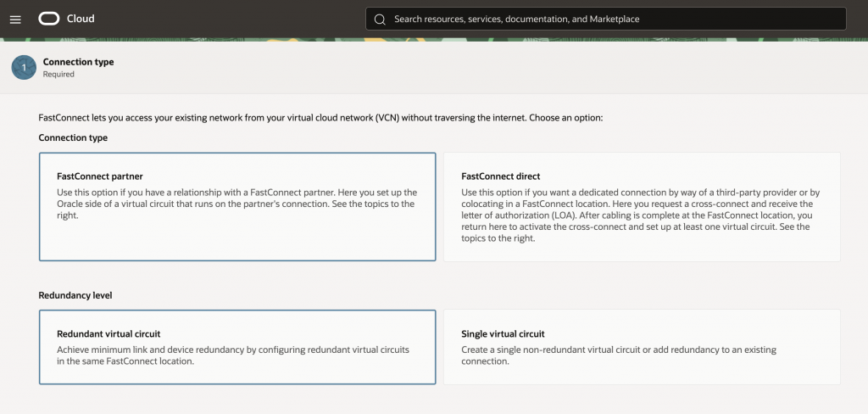
Task: Select the FastConnect partner card
Action: (x=237, y=207)
